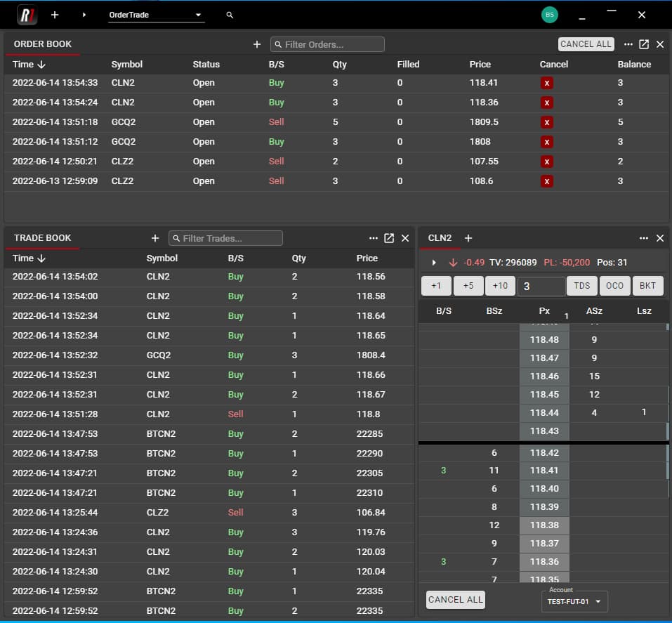Screen dimensions: 672x623
Task: Click the Filter Orders search field
Action: point(327,44)
